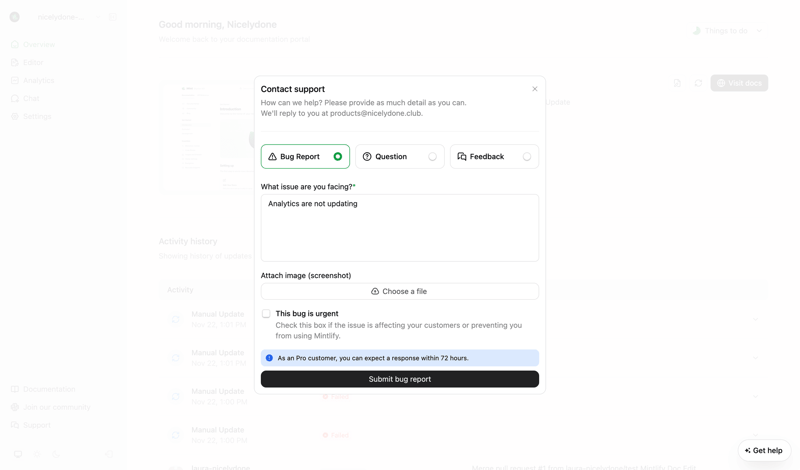Click the open-in-editor file icon near Visit docs

click(677, 83)
